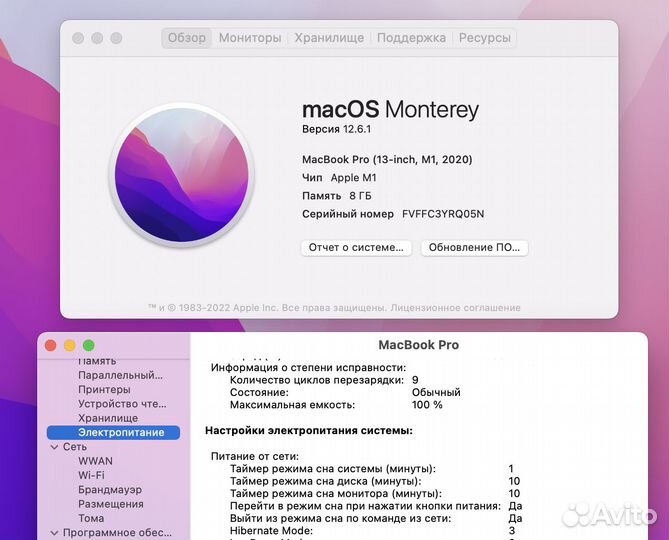This screenshot has height=540, width=669.
Task: Select Параллельный… in the sidebar
Action: click(x=120, y=375)
